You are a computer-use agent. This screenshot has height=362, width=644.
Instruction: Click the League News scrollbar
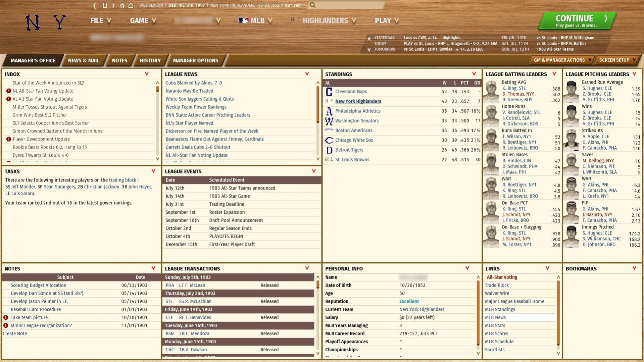318,104
